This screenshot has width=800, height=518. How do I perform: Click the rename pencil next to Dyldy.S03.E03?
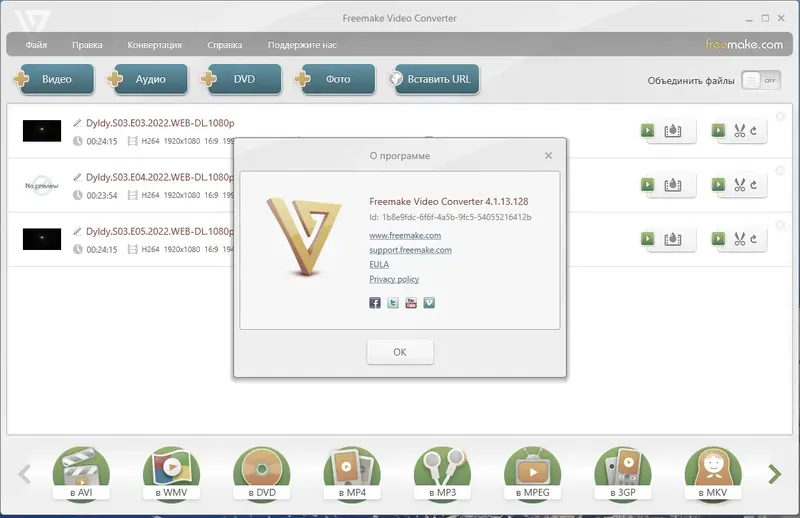point(78,122)
